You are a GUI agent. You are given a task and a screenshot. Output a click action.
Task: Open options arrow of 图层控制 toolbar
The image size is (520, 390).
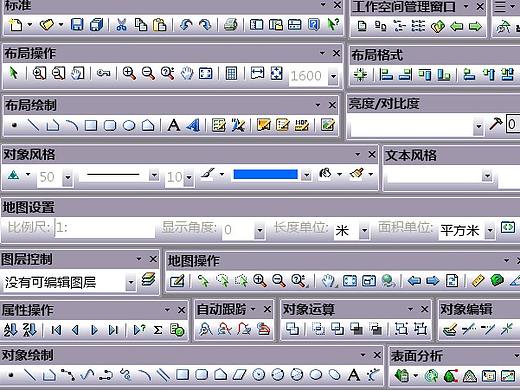(139, 259)
